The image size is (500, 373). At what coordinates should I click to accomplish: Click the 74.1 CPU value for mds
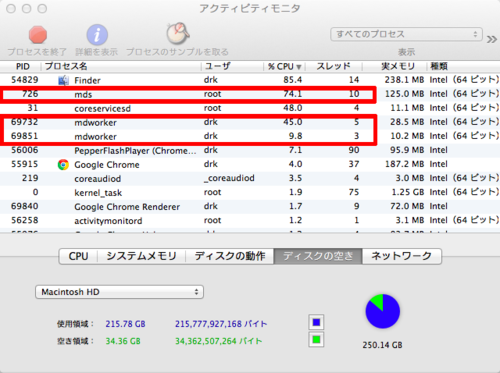pos(293,94)
